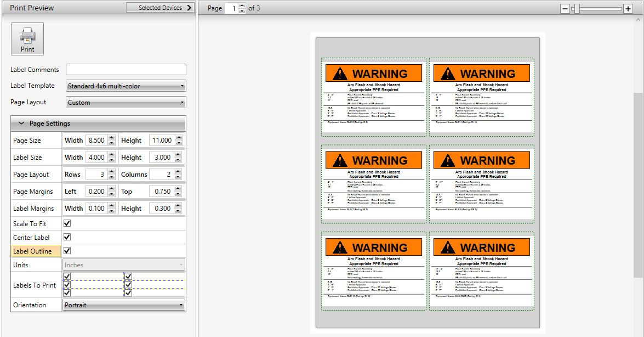Decrease Page Size Height value

[179, 143]
